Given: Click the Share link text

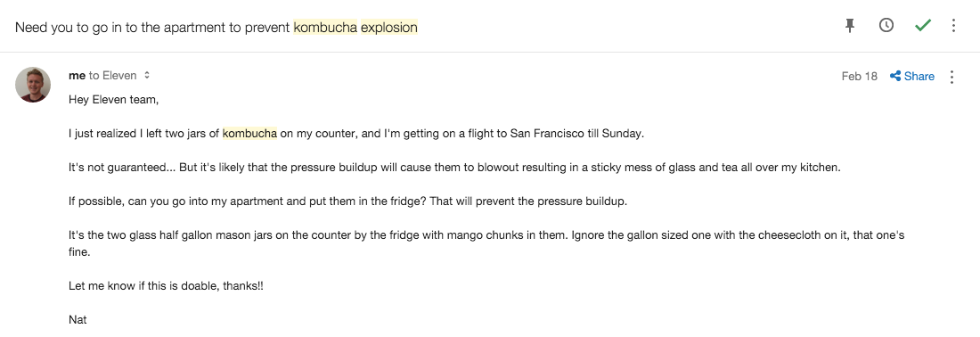Looking at the screenshot, I should tap(919, 77).
